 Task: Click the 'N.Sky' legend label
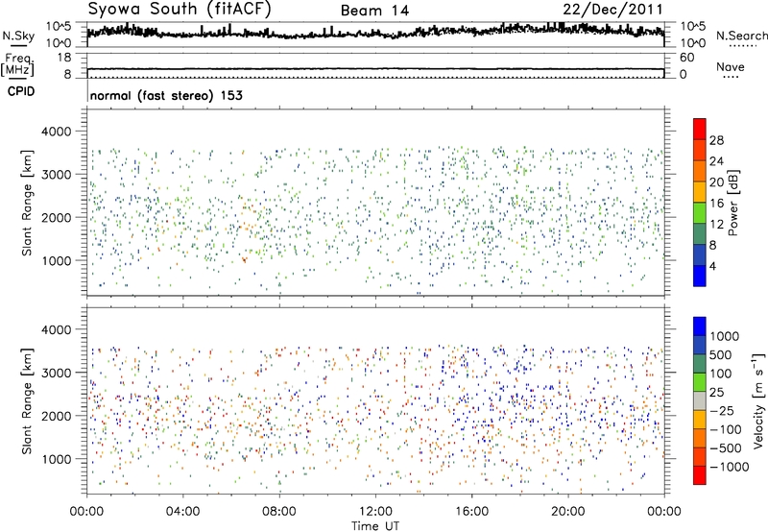(x=18, y=36)
